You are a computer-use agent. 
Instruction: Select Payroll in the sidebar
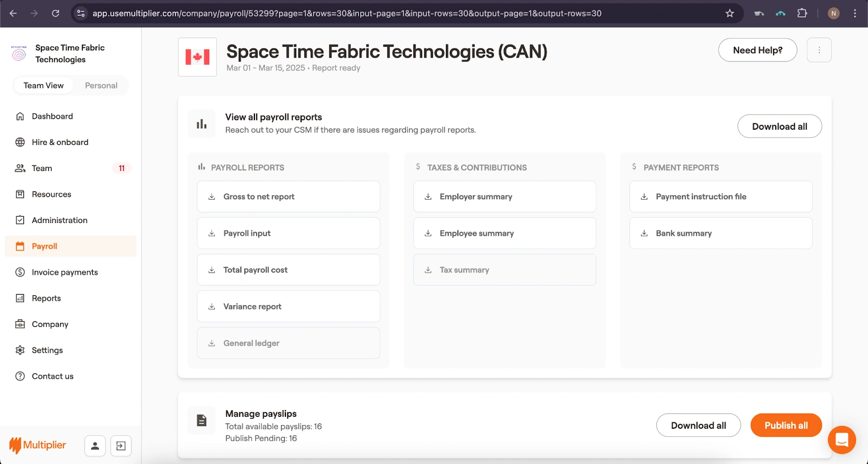pyautogui.click(x=71, y=246)
